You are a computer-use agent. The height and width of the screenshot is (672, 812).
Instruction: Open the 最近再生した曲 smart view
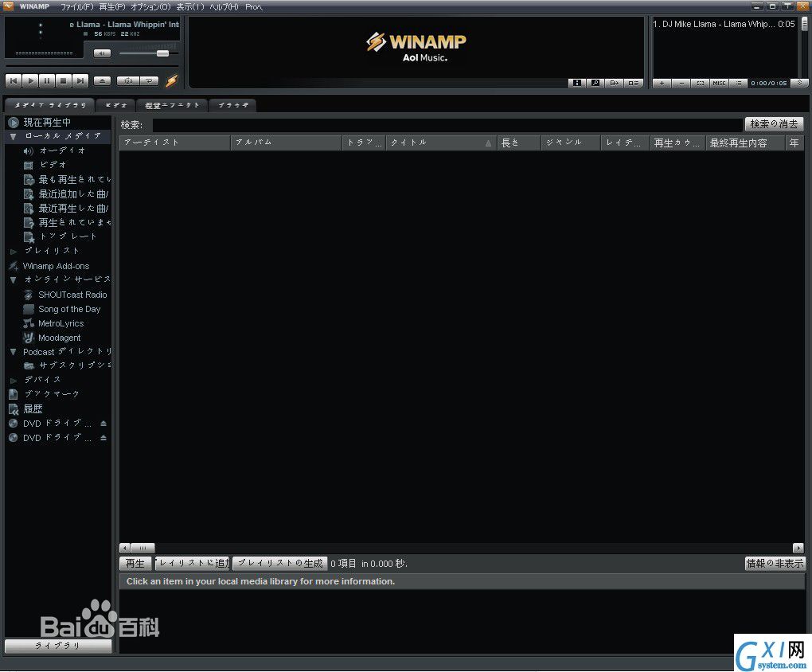[66, 209]
